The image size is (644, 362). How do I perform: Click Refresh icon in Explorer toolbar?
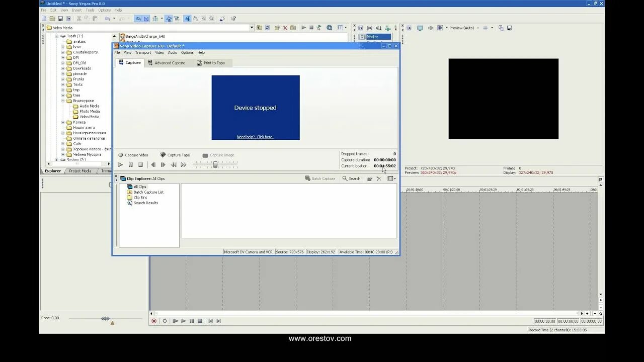(267, 28)
